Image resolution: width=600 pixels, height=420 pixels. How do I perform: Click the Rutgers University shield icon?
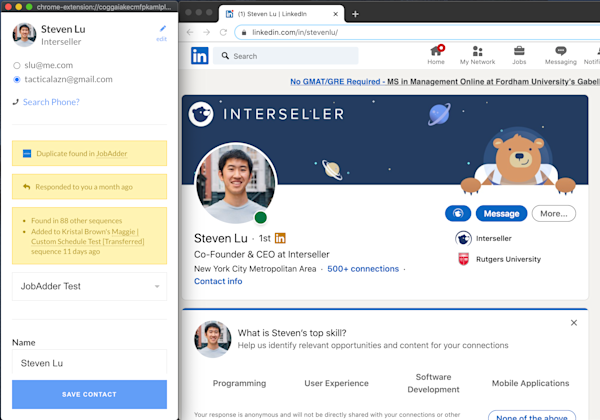(x=463, y=259)
